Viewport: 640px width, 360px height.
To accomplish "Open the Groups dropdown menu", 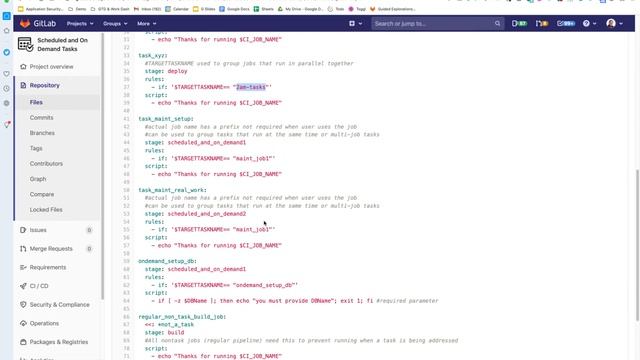I will 115,24.
